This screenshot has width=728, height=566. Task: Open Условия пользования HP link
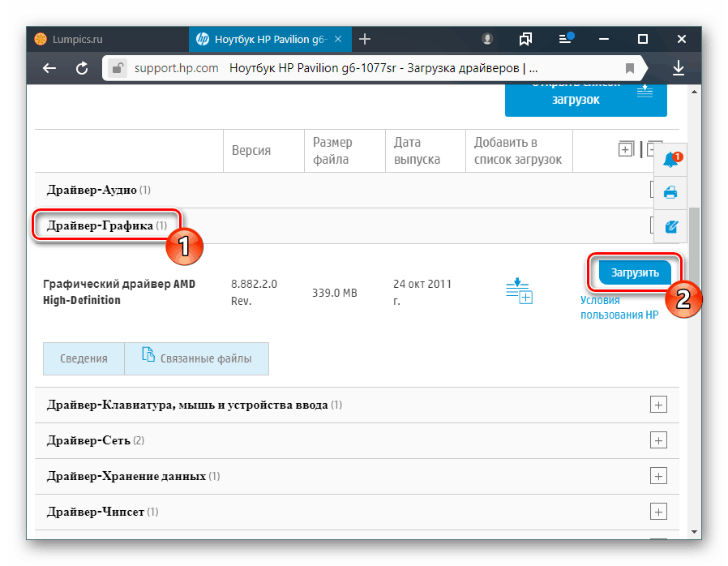[619, 307]
